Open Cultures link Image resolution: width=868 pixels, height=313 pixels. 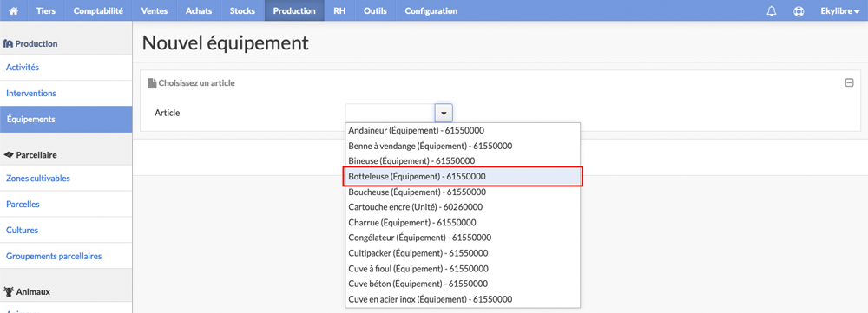[66, 230]
